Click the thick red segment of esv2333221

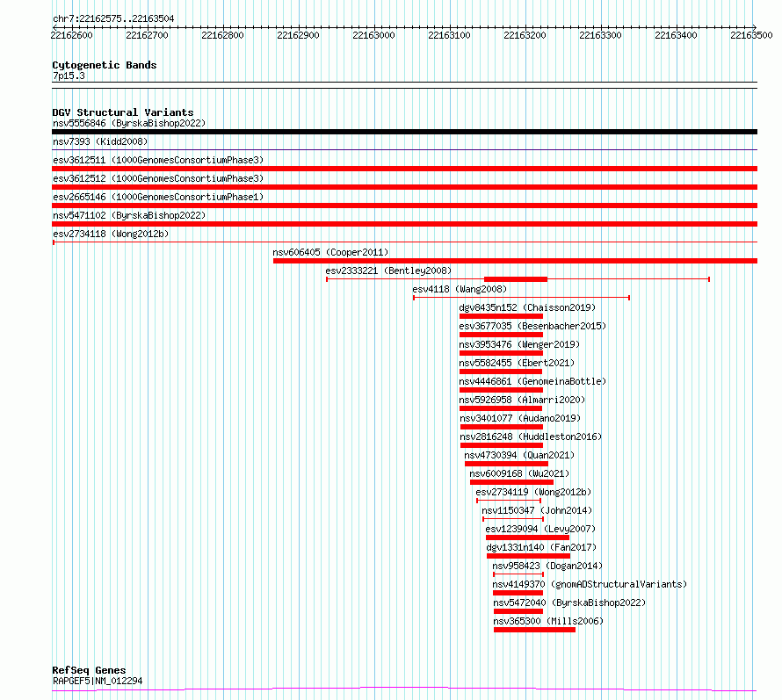516,279
